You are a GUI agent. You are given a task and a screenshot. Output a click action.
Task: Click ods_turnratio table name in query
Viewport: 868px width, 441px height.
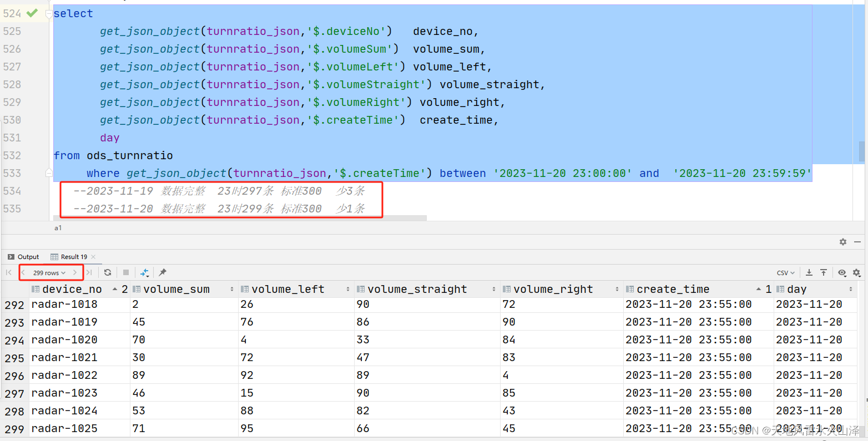tap(130, 155)
